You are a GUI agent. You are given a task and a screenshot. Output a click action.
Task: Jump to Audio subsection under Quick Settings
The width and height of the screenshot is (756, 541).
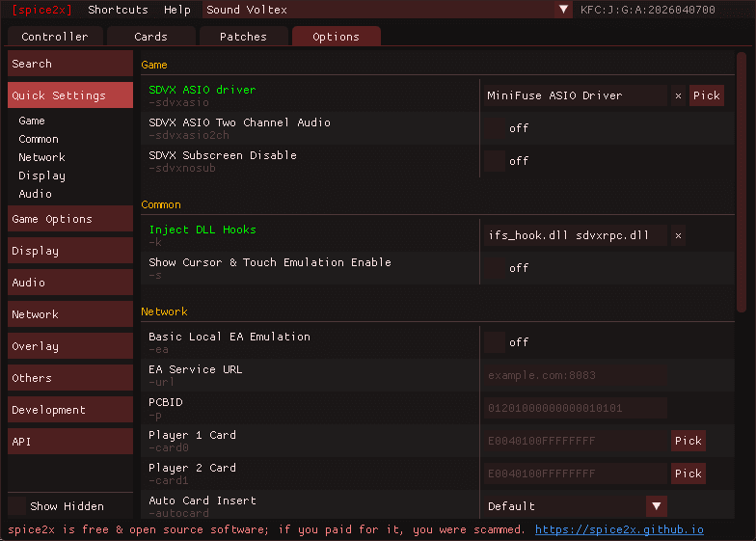point(35,194)
